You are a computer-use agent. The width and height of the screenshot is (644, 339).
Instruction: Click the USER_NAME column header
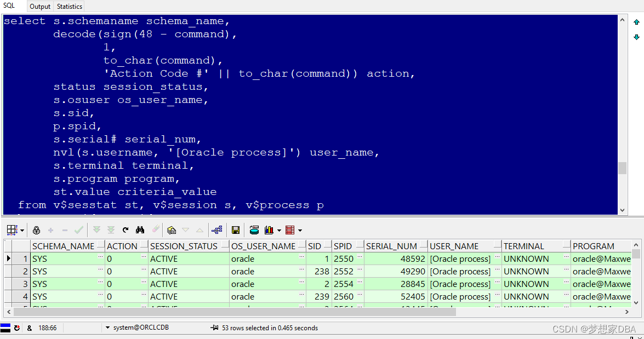coord(465,246)
